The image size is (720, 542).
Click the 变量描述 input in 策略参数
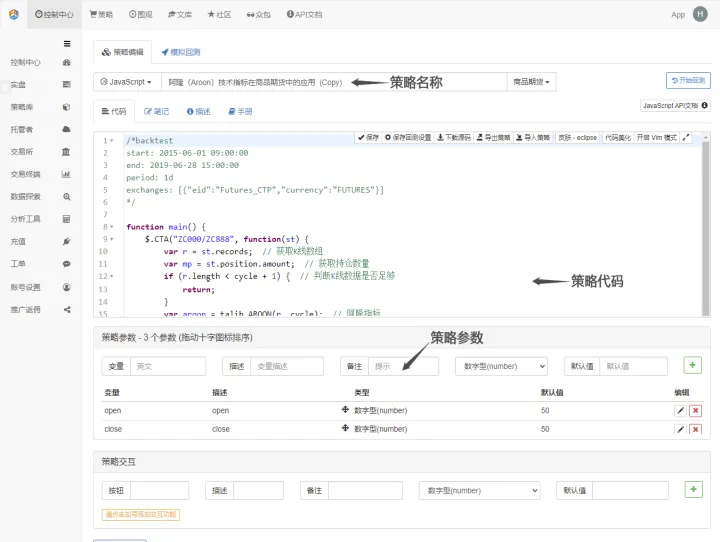[287, 366]
